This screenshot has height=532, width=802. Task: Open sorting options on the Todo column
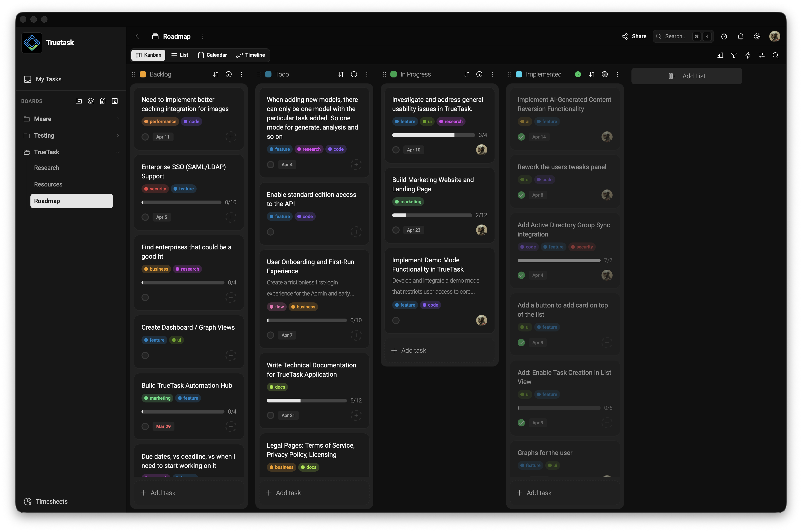point(341,74)
